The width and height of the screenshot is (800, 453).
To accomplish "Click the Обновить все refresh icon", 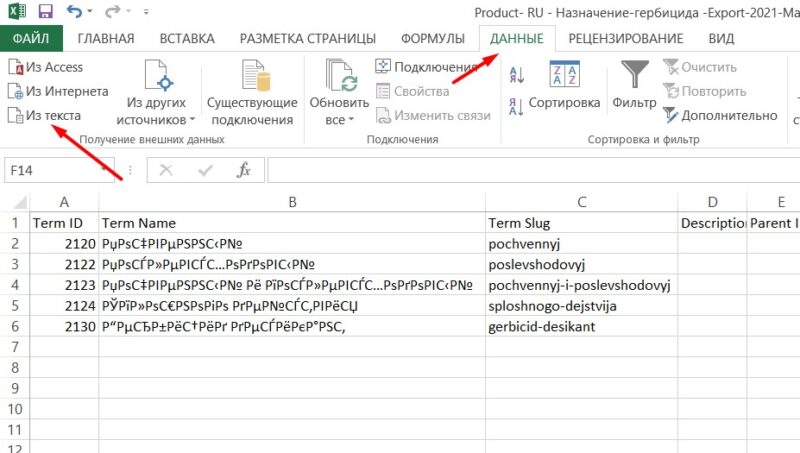I will (x=339, y=77).
